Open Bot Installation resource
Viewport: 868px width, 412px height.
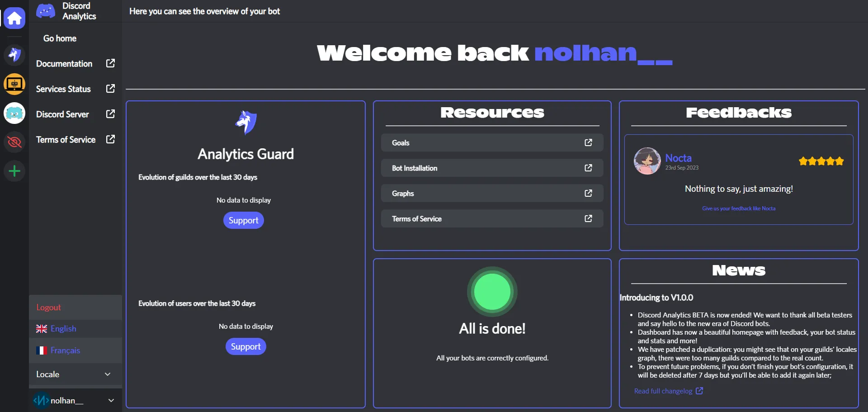click(x=492, y=168)
